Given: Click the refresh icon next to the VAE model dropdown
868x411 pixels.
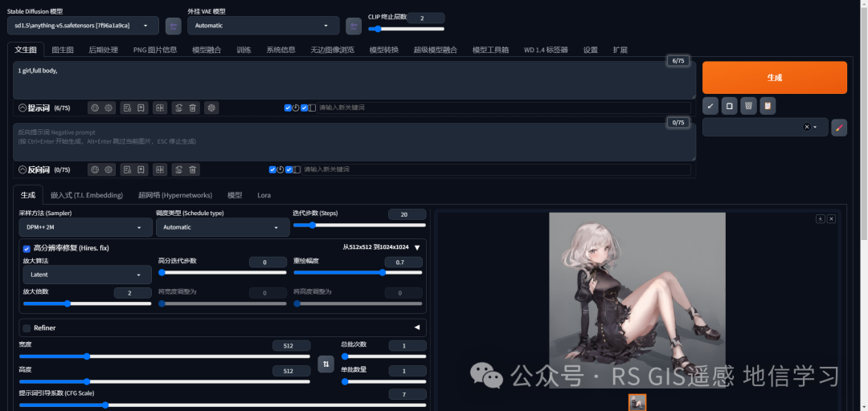Looking at the screenshot, I should tap(354, 26).
